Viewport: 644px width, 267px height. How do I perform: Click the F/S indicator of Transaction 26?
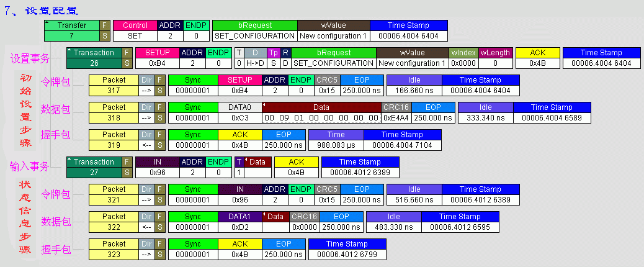127,58
